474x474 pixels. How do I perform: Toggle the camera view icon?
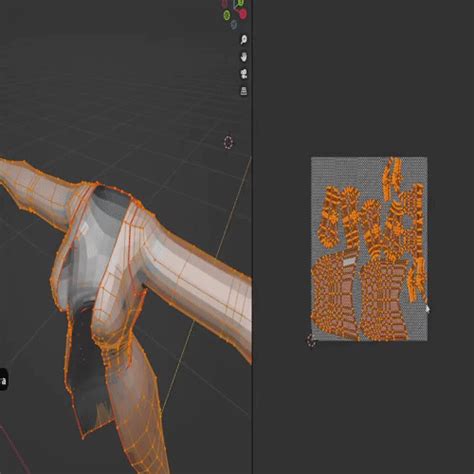tap(244, 73)
